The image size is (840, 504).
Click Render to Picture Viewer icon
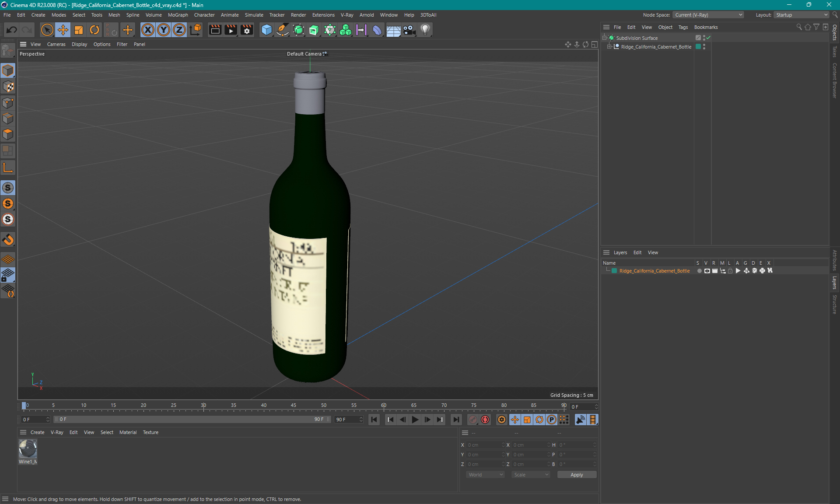coord(231,30)
